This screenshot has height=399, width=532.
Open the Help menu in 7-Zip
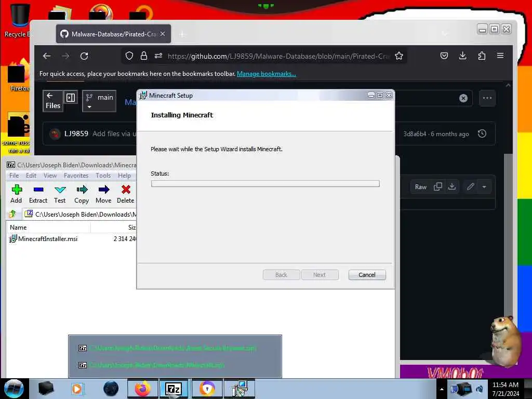(x=124, y=176)
